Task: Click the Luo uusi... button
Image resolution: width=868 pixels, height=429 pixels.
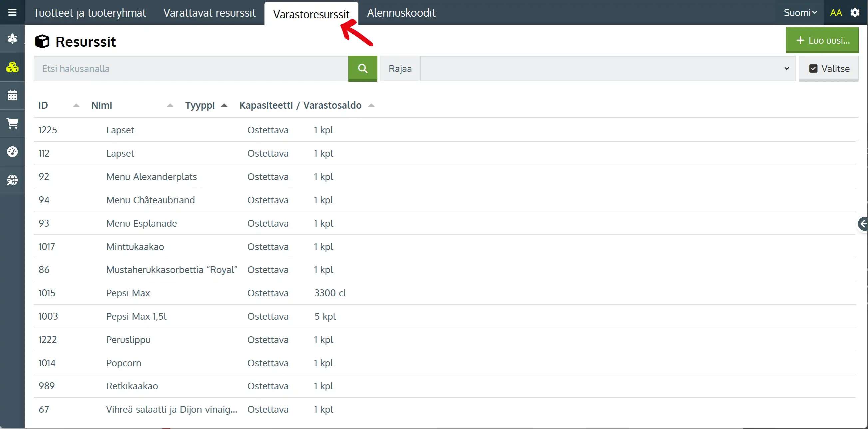Action: (x=821, y=40)
